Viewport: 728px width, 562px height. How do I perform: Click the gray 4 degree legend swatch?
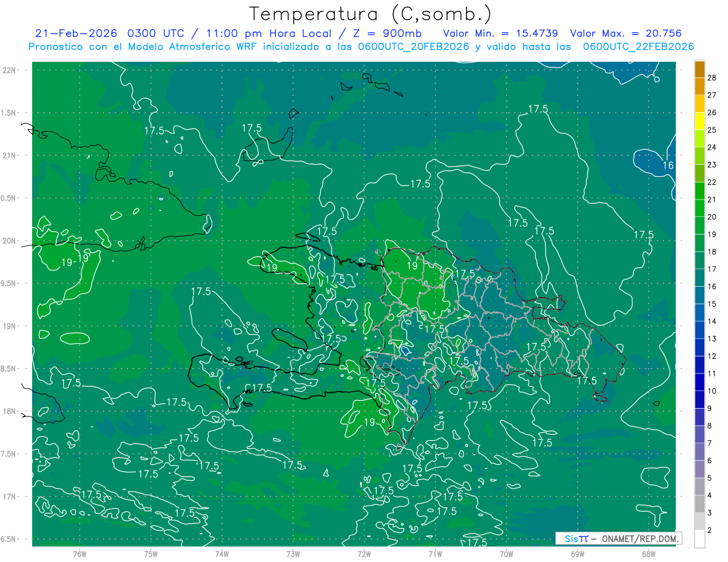[699, 487]
